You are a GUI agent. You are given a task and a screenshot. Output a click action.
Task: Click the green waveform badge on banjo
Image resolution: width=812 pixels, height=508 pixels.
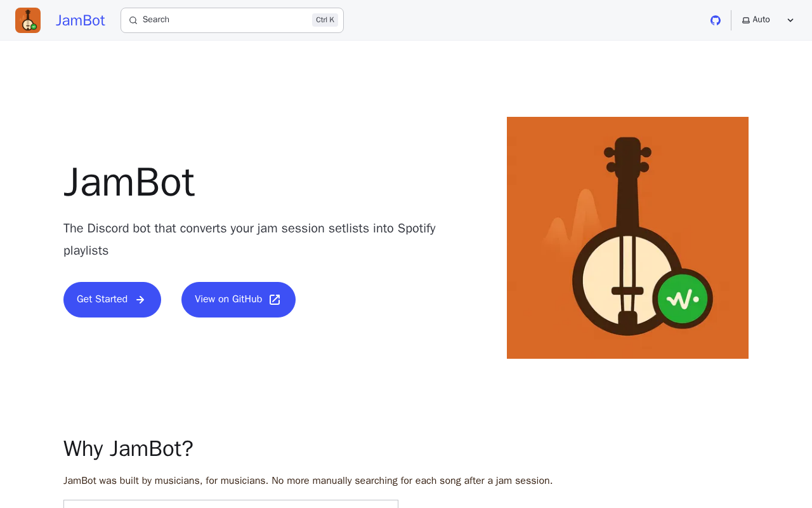tap(683, 298)
